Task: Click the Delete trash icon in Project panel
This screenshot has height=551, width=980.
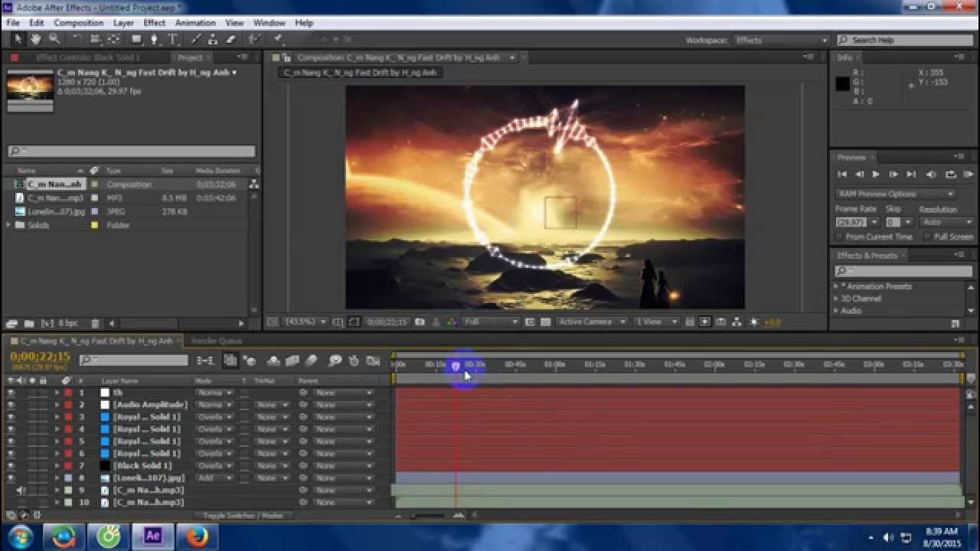Action: click(x=95, y=324)
